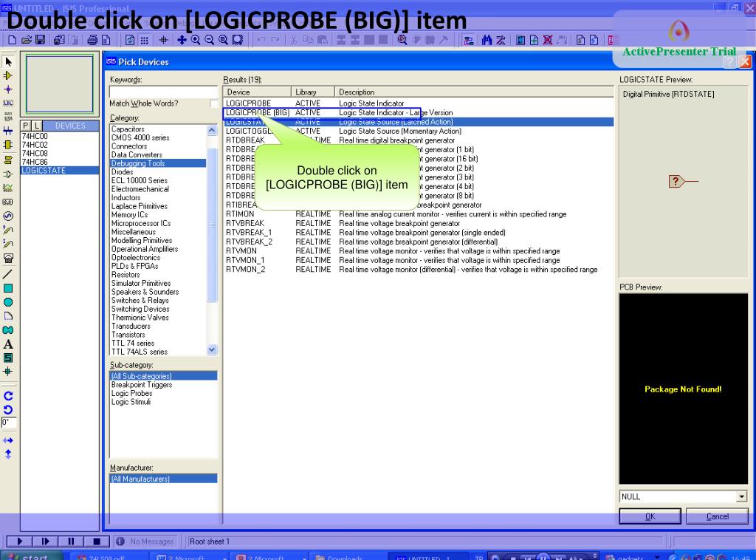
Task: Pause the simulation
Action: coord(71,542)
